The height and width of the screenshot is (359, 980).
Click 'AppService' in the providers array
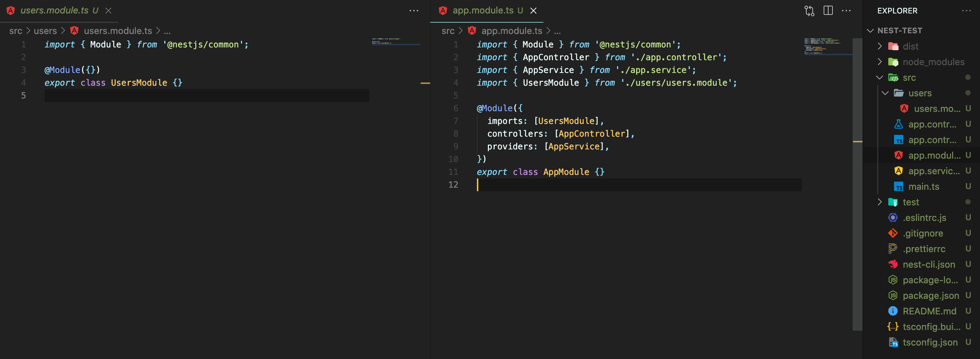tap(574, 147)
